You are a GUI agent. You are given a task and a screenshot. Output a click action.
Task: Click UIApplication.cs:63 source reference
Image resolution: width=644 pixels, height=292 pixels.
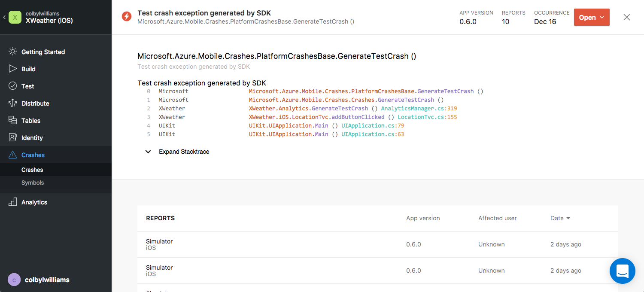373,134
